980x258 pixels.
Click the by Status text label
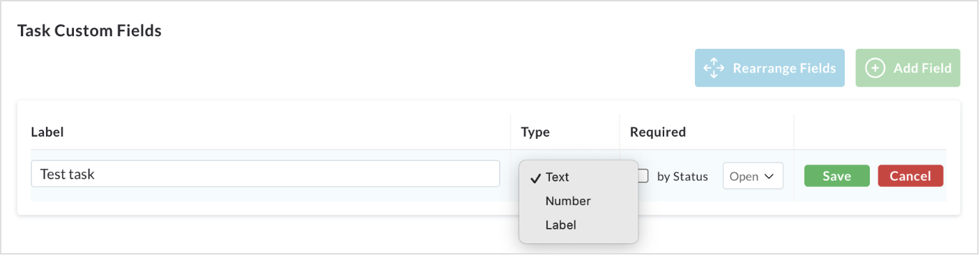click(682, 176)
